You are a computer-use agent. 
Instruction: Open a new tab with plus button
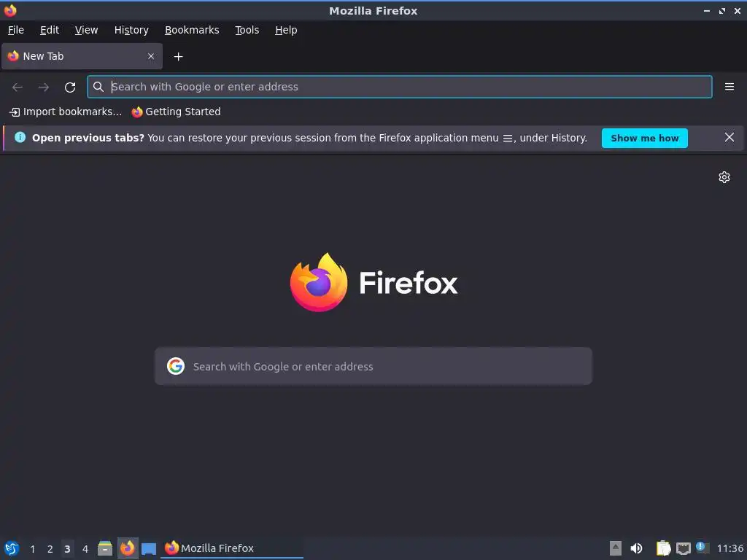tap(178, 57)
